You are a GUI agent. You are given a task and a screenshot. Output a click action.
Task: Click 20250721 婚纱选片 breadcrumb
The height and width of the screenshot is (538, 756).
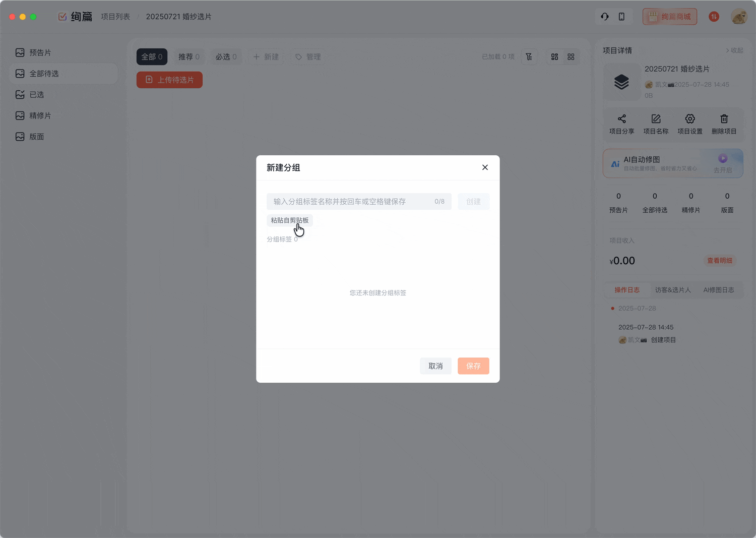(x=179, y=17)
